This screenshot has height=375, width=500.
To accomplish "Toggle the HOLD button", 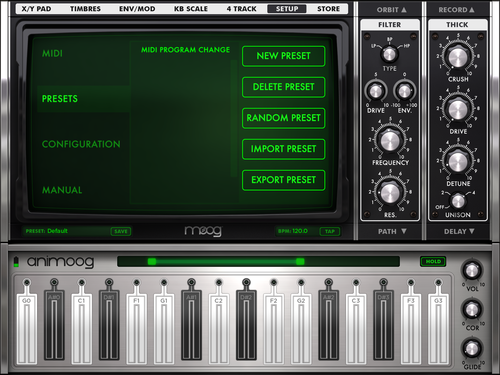I will pyautogui.click(x=433, y=262).
